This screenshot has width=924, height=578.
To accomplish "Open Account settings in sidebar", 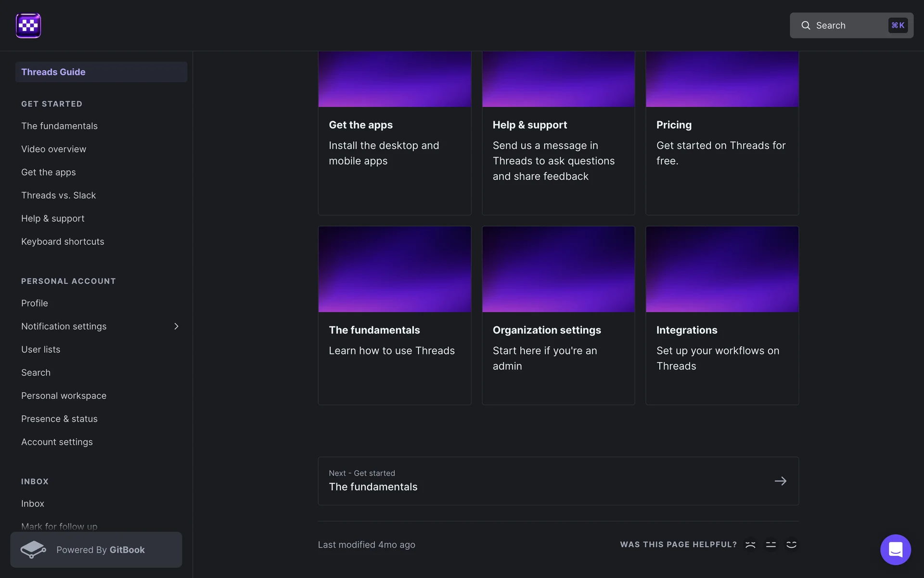I will 57,442.
